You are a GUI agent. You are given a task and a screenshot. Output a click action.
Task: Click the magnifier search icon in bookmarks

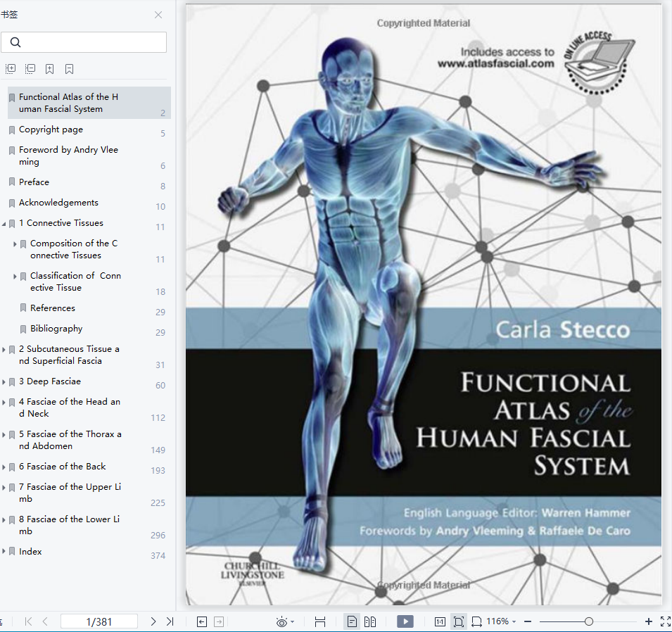click(15, 42)
